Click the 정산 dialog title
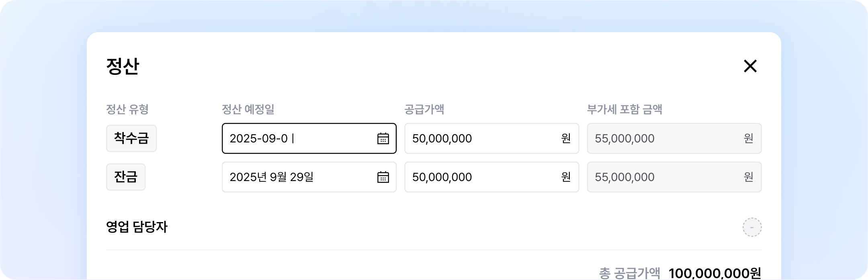868x280 pixels. pyautogui.click(x=123, y=66)
